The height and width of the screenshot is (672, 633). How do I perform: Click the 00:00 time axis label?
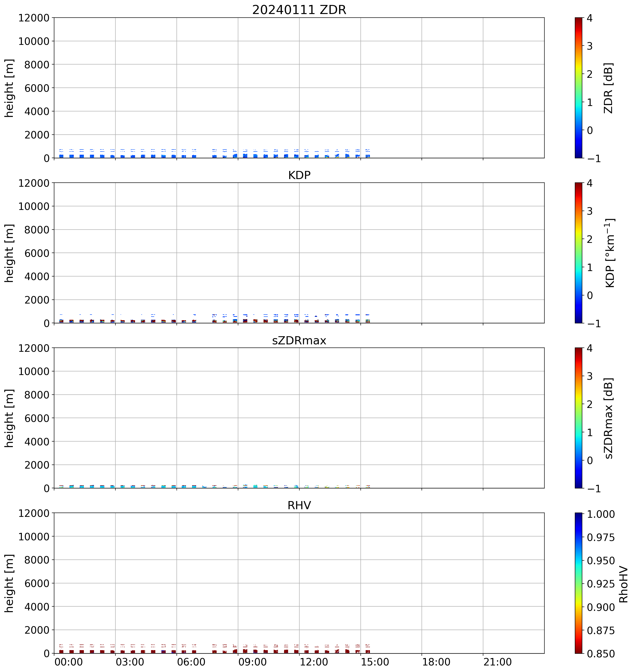point(69,662)
